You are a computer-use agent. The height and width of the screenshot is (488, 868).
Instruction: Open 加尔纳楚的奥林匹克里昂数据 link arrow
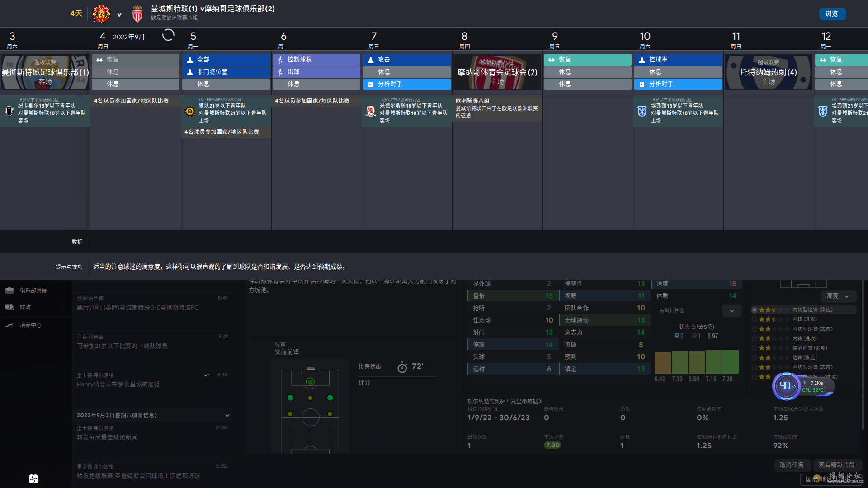(540, 401)
